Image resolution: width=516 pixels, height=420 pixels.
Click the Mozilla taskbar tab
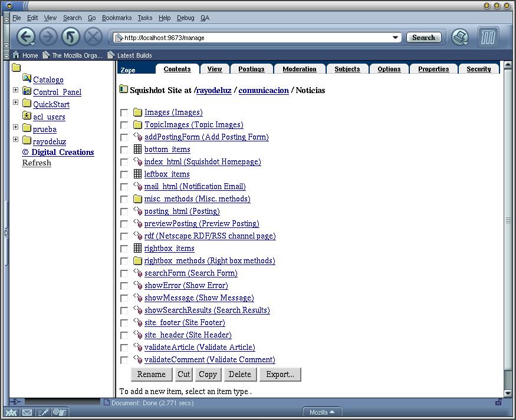click(322, 412)
